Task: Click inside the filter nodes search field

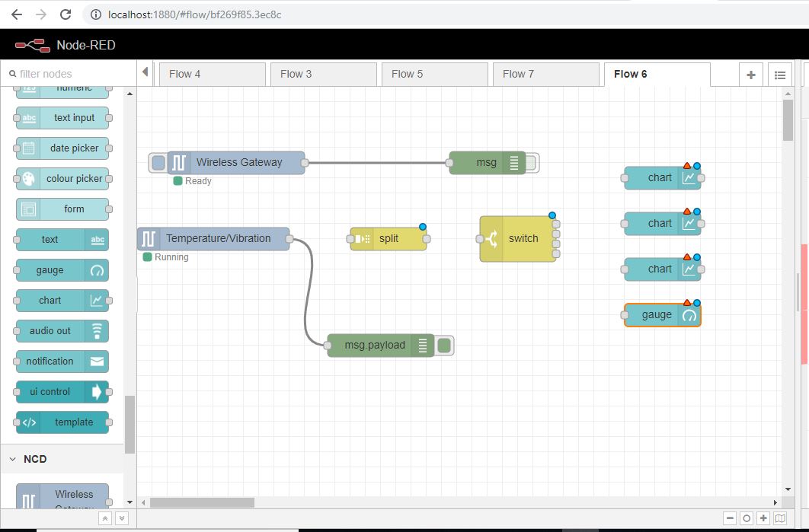Action: coord(69,74)
